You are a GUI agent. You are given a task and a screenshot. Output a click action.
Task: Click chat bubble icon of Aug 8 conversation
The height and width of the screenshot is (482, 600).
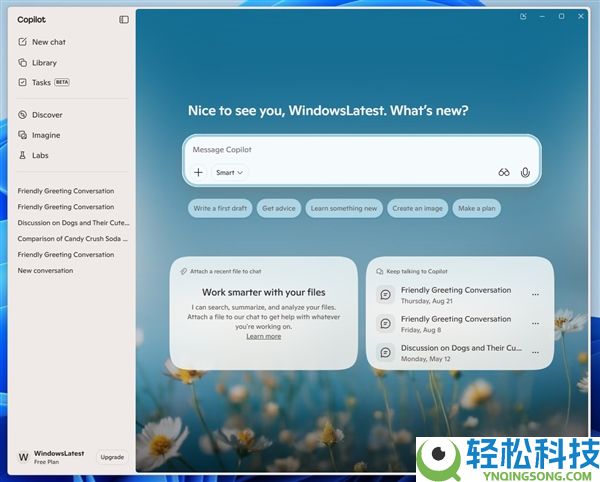(385, 324)
